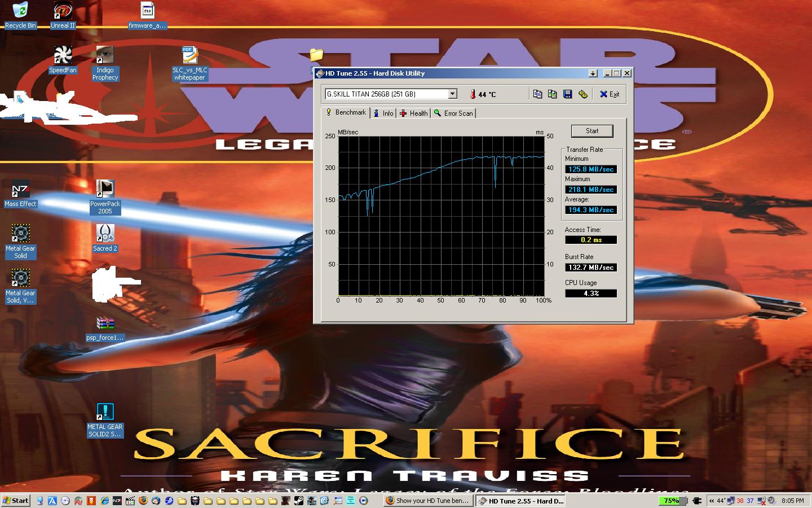
Task: Copy benchmark text results to clipboard
Action: pos(537,94)
